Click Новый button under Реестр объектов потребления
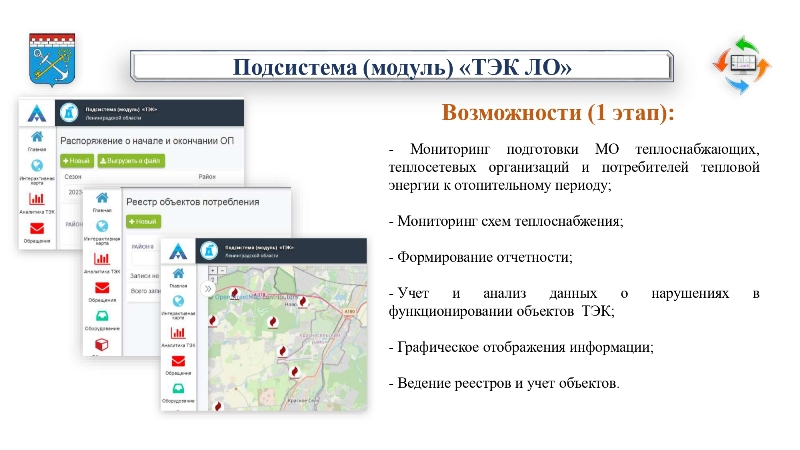 coord(143,221)
